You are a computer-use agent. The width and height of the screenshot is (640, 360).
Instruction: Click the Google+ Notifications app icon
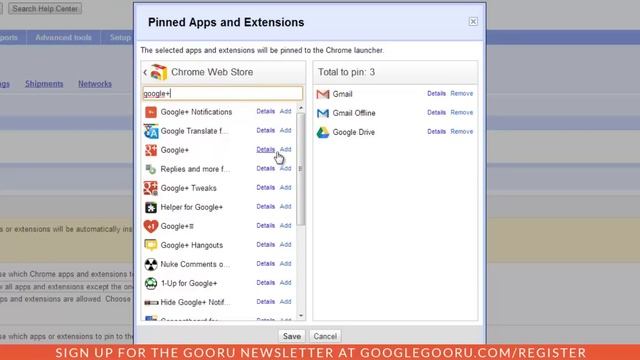[151, 112]
